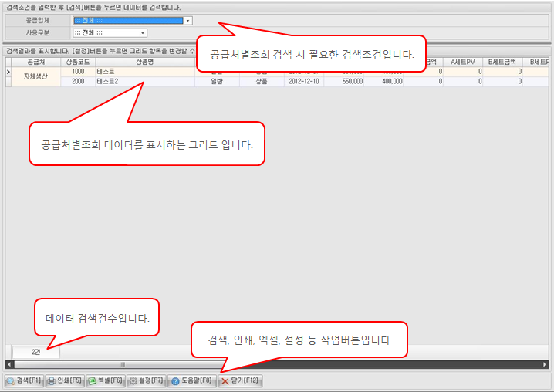Click the red X close icon
The width and height of the screenshot is (554, 392).
[225, 381]
